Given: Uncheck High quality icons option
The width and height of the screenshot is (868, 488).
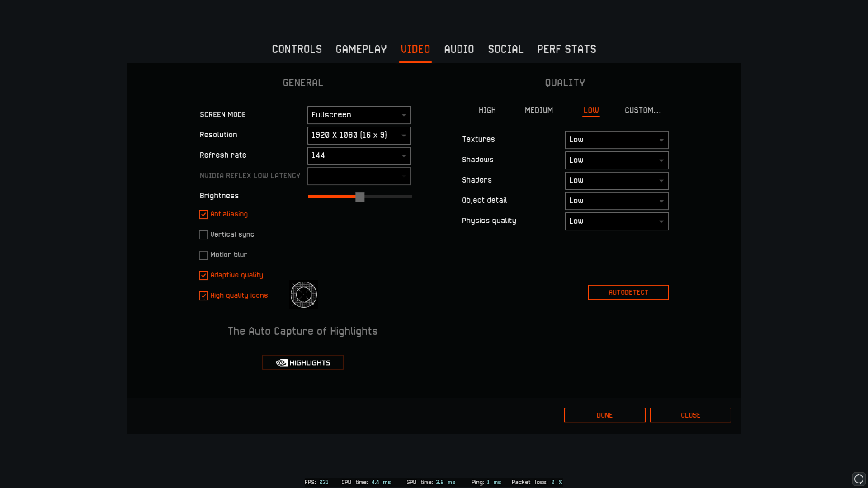Looking at the screenshot, I should coord(203,296).
